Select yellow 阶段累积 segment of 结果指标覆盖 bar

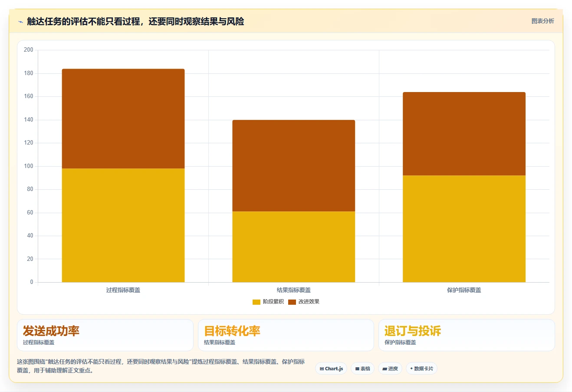pyautogui.click(x=293, y=247)
